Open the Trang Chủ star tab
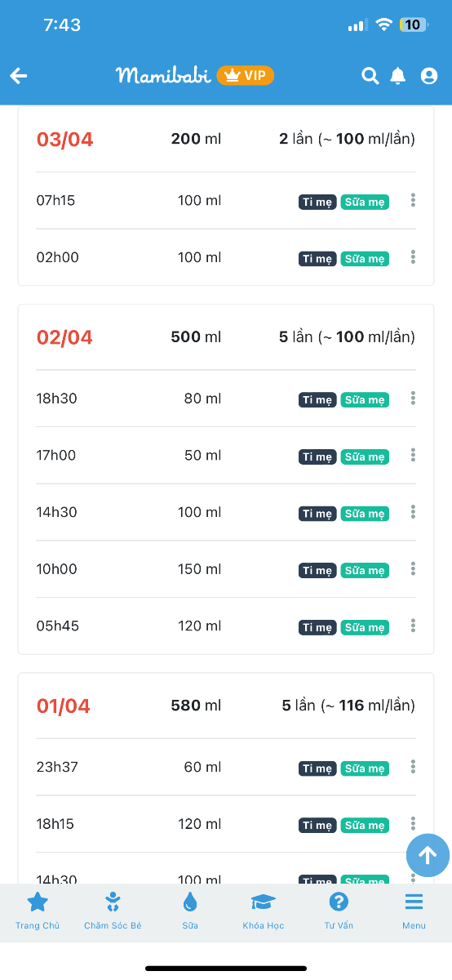This screenshot has width=452, height=980. tap(38, 911)
